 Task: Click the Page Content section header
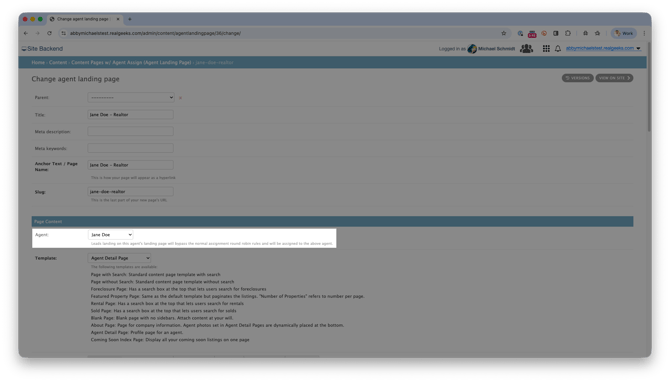(x=332, y=221)
